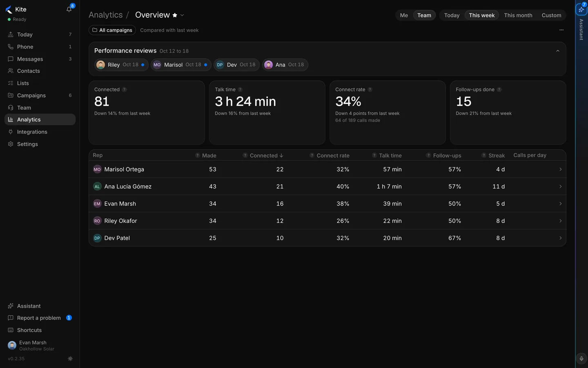This screenshot has height=368, width=588.
Task: Click the Integrations plug icon
Action: tap(11, 132)
